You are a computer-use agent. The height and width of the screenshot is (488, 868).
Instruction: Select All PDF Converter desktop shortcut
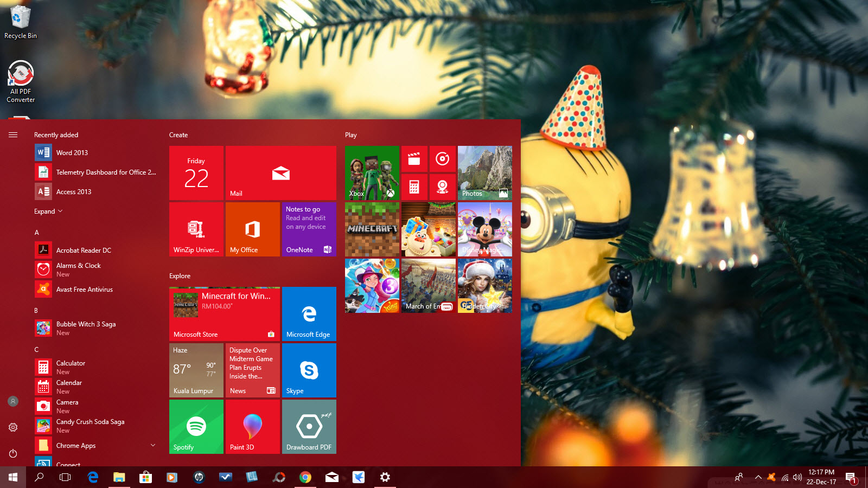click(x=21, y=81)
